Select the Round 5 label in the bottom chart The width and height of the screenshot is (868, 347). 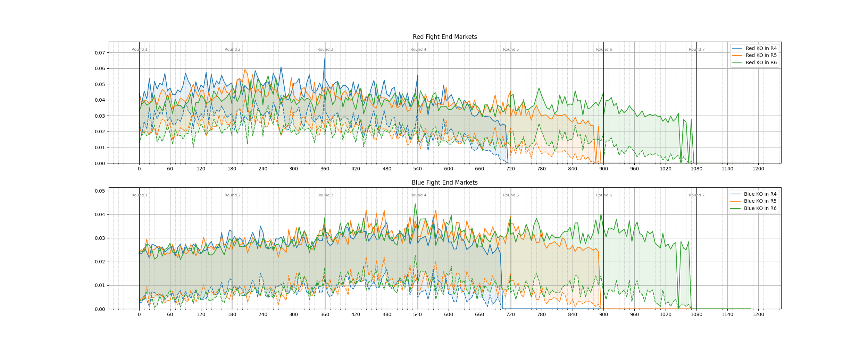511,195
